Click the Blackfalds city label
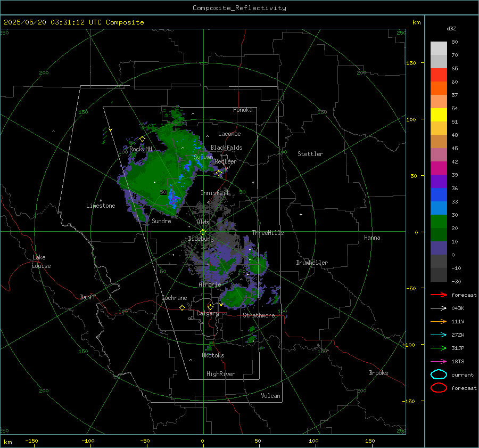Image resolution: width=479 pixels, height=448 pixels. point(226,148)
